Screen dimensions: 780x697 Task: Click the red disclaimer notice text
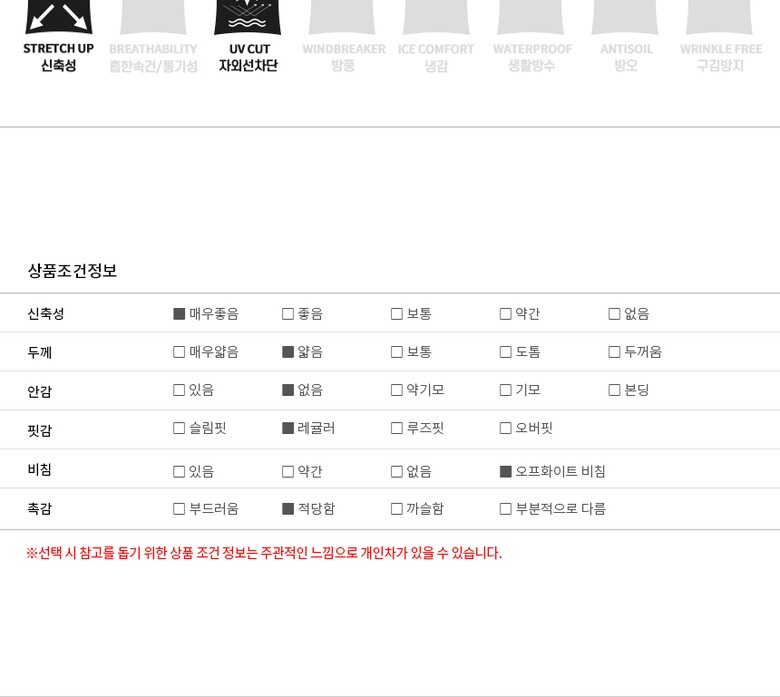264,553
